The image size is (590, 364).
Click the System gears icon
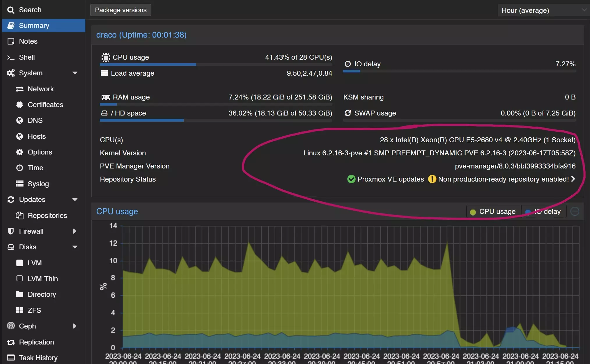coord(11,73)
